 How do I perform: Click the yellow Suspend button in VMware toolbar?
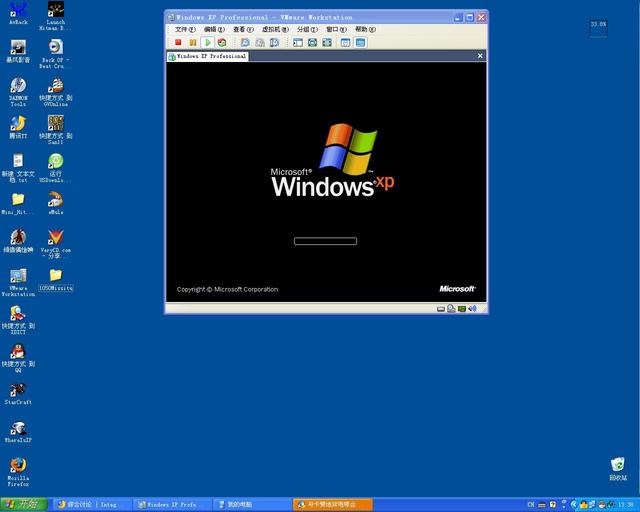(x=193, y=42)
